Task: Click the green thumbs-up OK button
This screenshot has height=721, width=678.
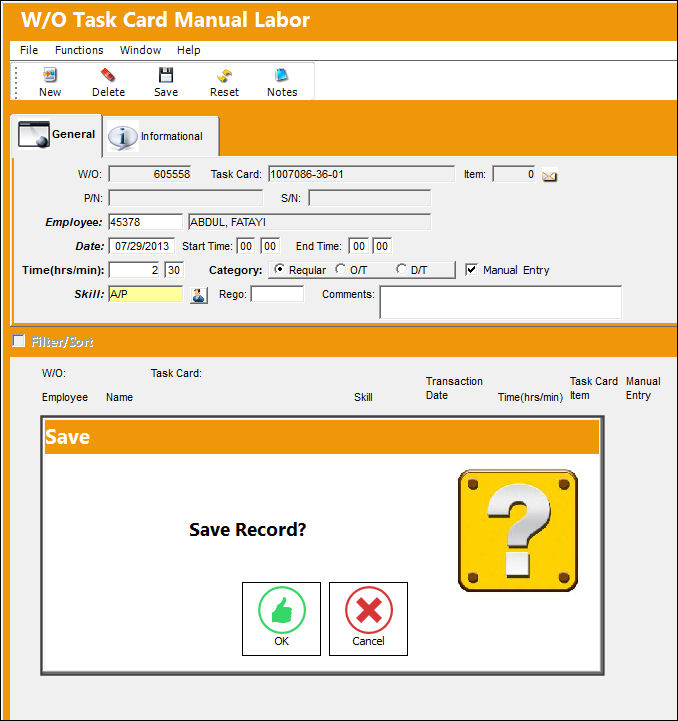Action: click(x=282, y=618)
